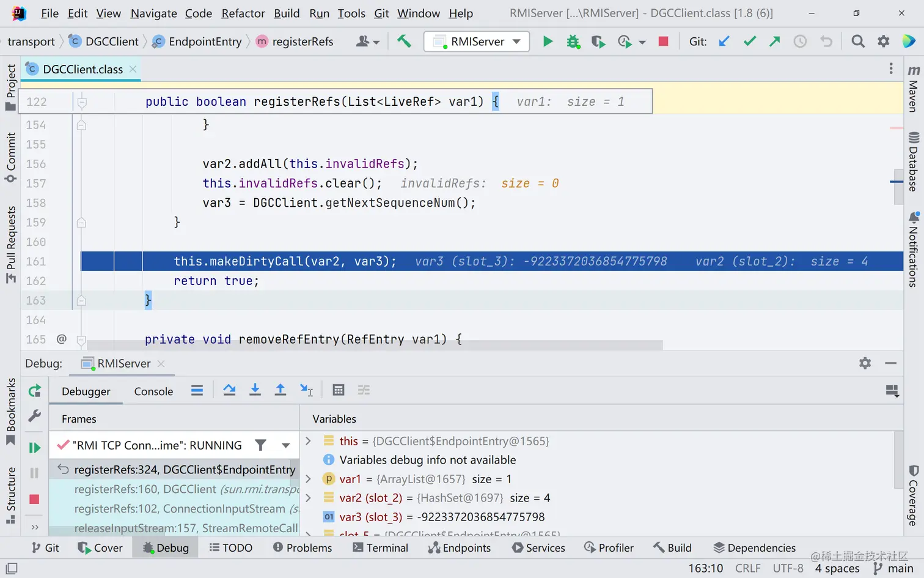
Task: Stop the running process in main toolbar
Action: (x=663, y=41)
